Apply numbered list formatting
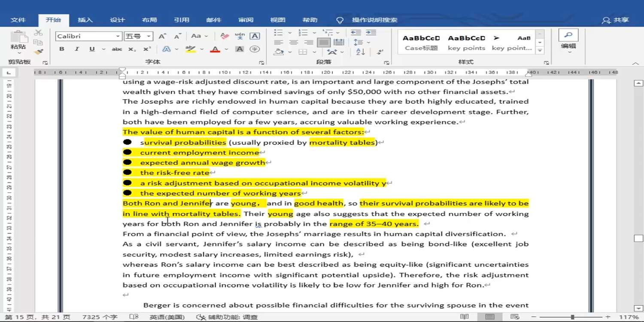Screen dimensions: 644x322 coord(303,33)
